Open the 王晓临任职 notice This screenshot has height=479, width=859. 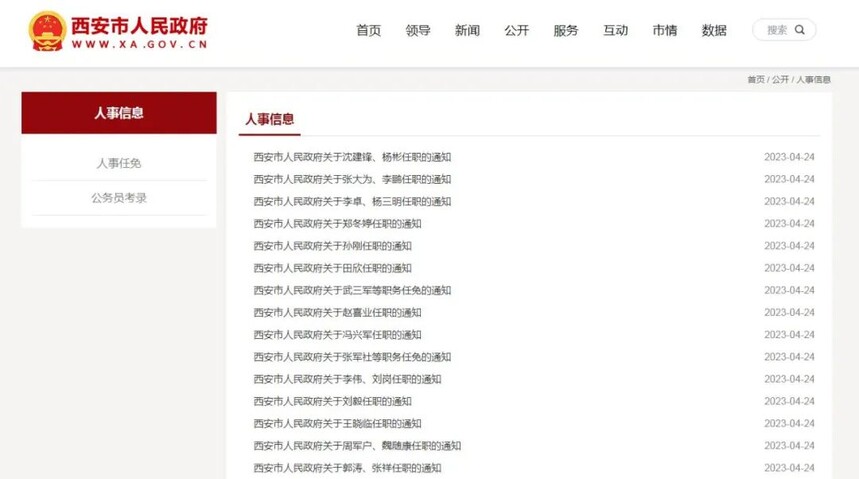pyautogui.click(x=337, y=424)
